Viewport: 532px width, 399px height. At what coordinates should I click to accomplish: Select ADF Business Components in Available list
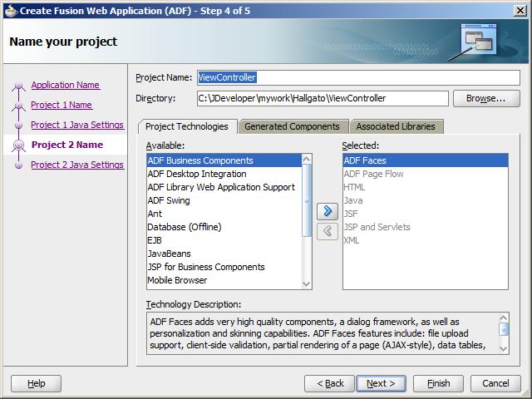pos(224,160)
